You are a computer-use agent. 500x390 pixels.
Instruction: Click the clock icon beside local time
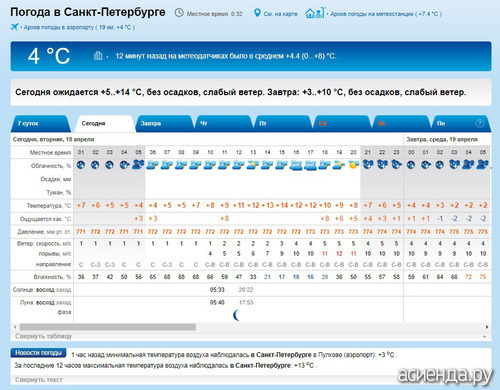(179, 13)
